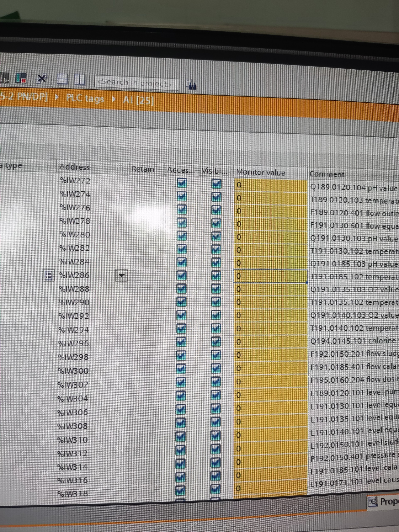Click the binoculars search icon
Screen dimensions: 399x532
[x=191, y=85]
